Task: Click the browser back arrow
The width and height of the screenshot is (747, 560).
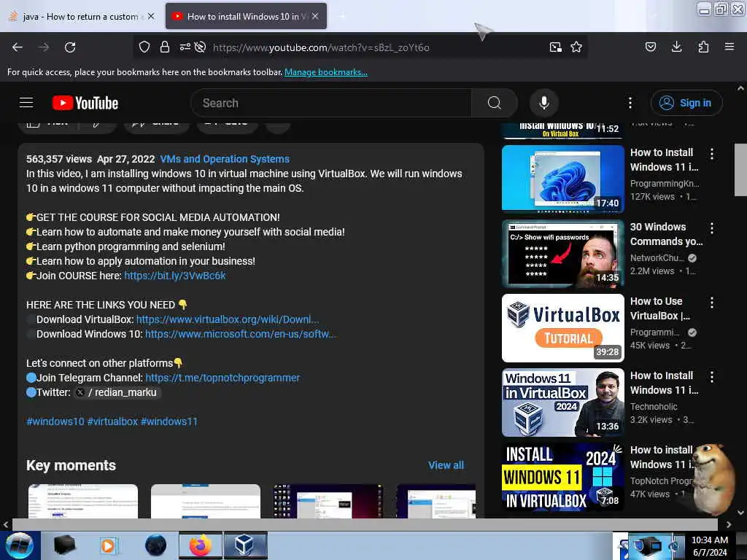Action: pos(18,47)
